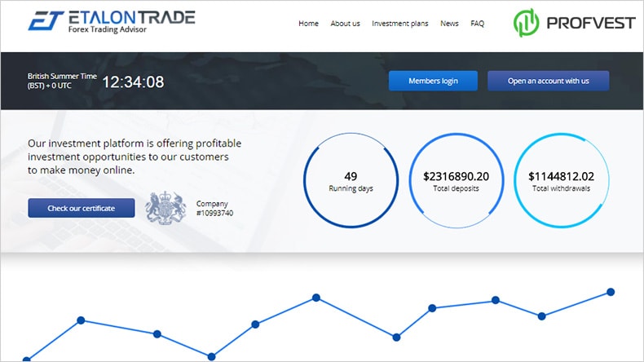Open the About us page

[x=345, y=24]
